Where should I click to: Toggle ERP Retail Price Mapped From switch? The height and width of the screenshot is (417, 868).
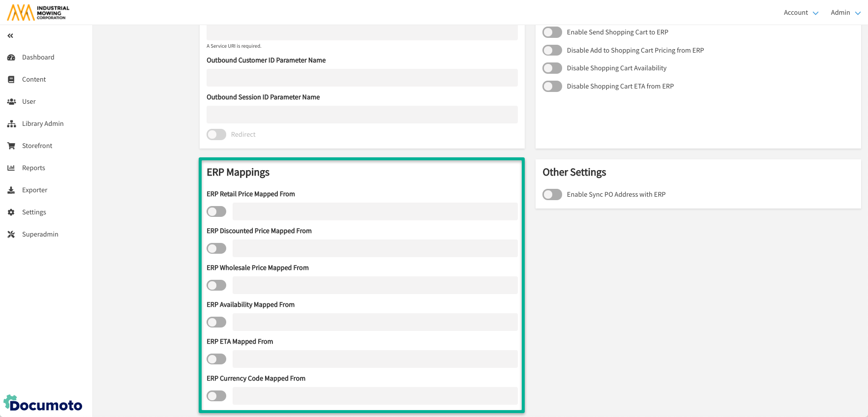(216, 211)
